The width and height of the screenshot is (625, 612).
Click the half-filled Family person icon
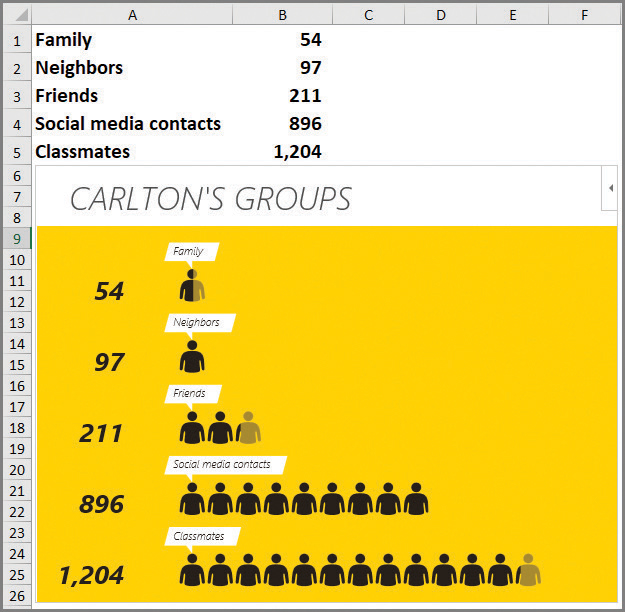point(192,287)
